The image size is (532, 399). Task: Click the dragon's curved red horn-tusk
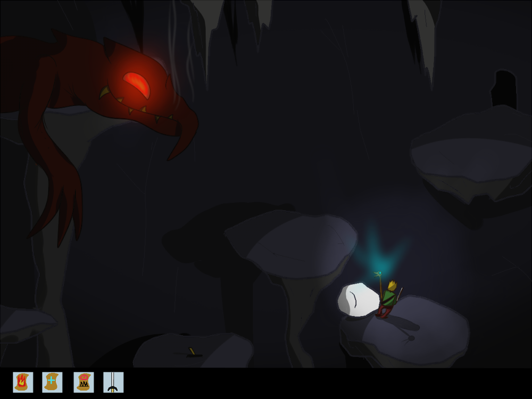184,138
